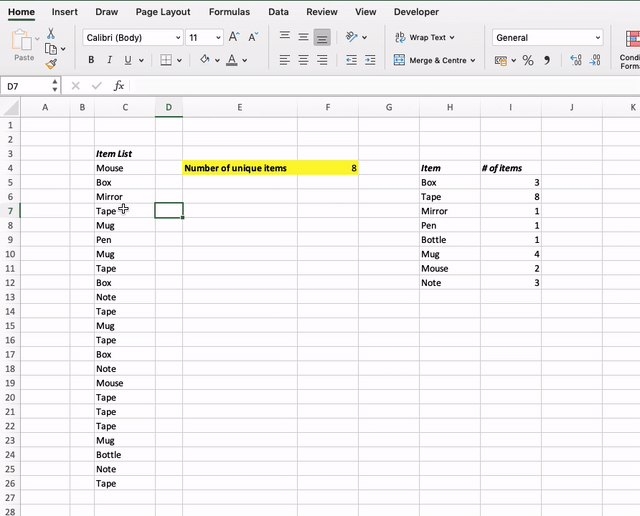Click the Format Painter brush icon
640x516 pixels.
tap(51, 64)
